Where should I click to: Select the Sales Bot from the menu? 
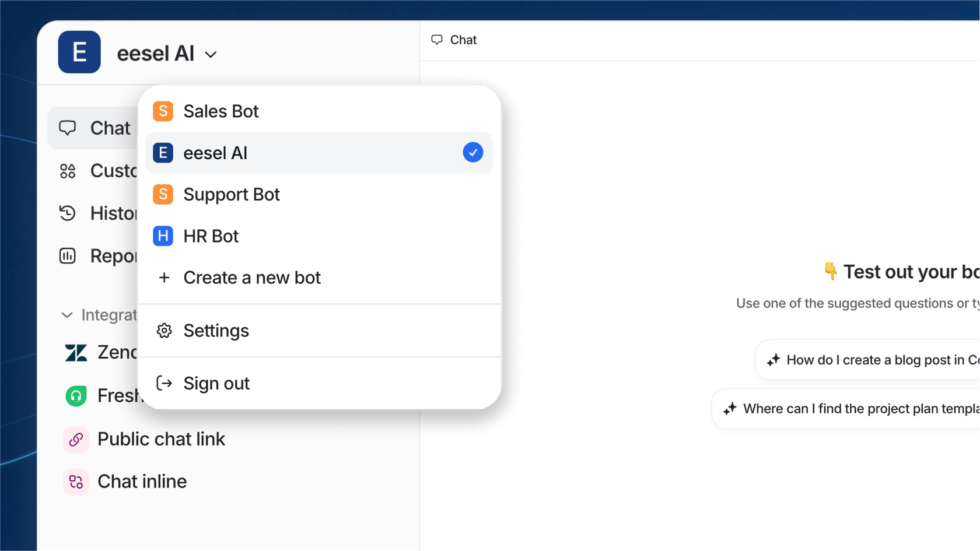pyautogui.click(x=220, y=111)
